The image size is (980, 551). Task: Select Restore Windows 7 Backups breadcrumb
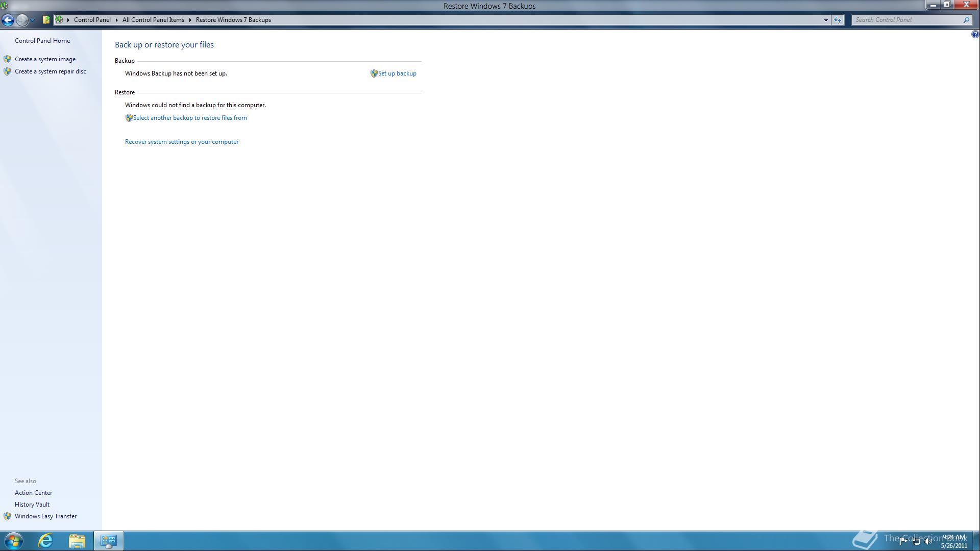[233, 20]
